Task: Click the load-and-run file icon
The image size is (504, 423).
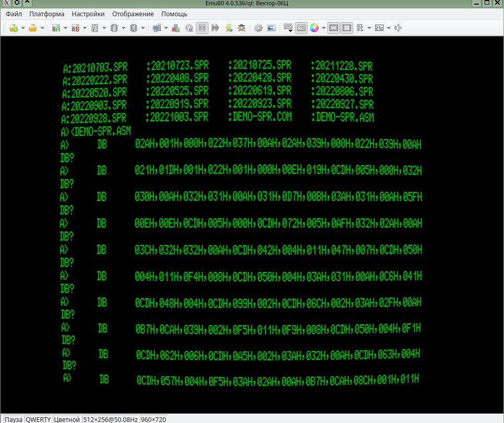Action: 13,28
